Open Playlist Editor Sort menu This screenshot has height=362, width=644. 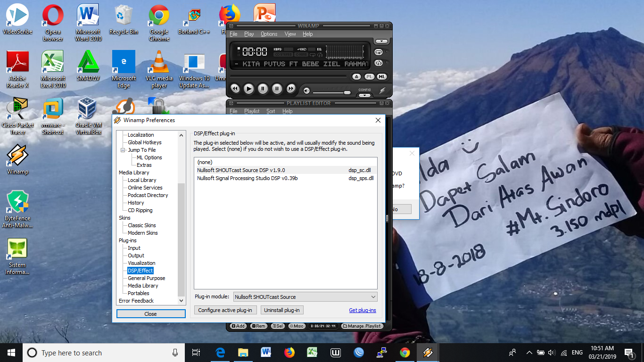(x=271, y=111)
